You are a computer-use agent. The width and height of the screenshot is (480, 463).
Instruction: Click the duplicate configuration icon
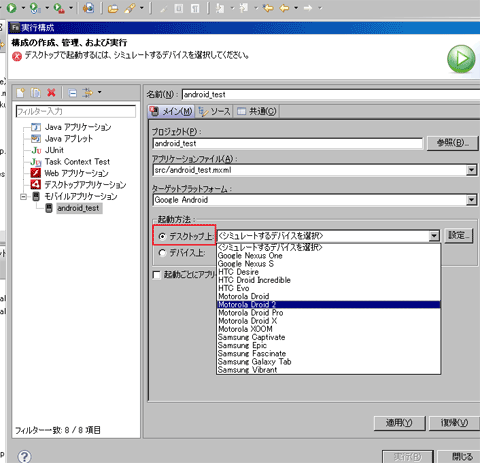(x=35, y=93)
